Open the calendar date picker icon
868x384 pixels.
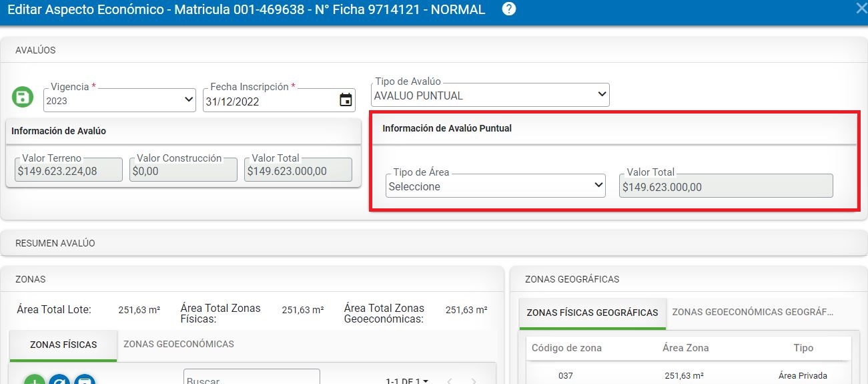[x=346, y=101]
